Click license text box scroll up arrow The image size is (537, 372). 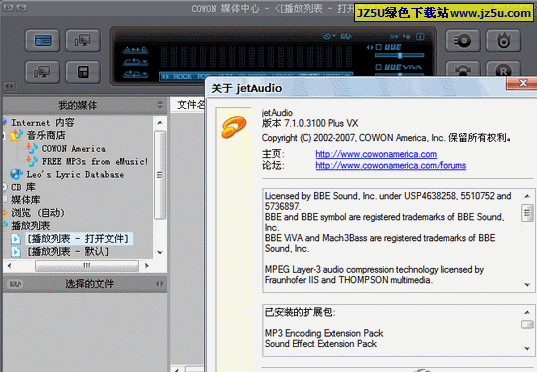tap(527, 196)
